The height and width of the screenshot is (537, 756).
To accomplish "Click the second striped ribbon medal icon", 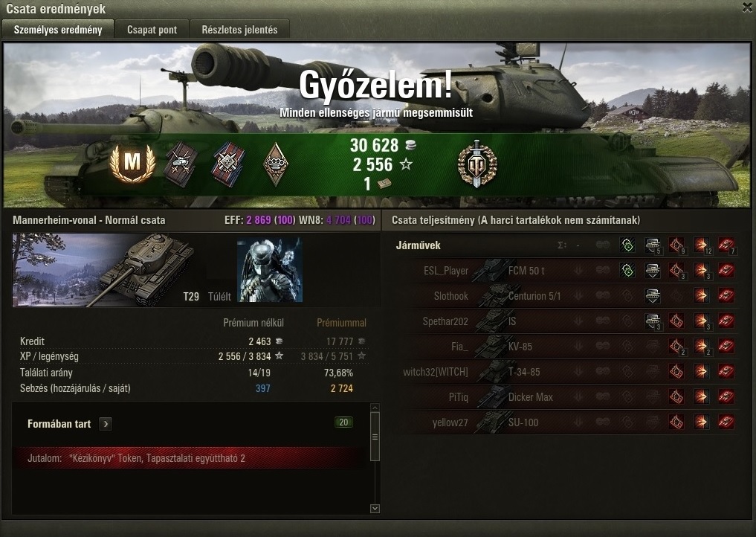I will tap(228, 164).
